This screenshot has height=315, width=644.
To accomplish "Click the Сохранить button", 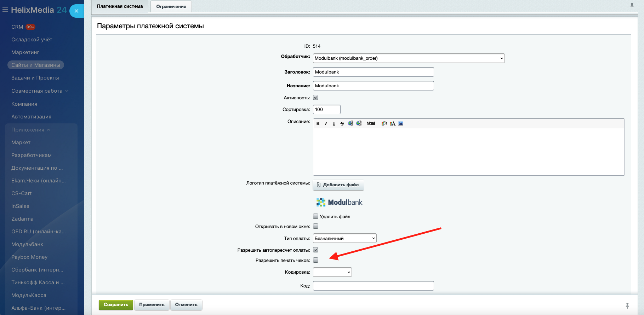I will (x=116, y=305).
